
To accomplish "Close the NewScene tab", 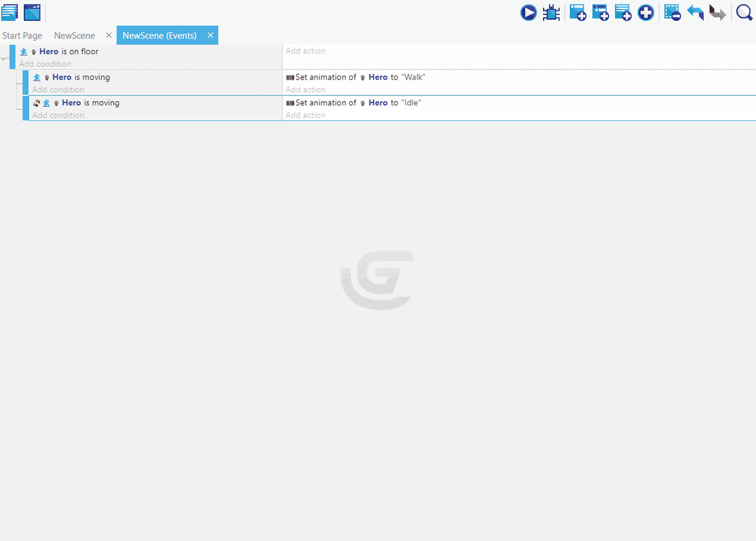I will [x=108, y=35].
